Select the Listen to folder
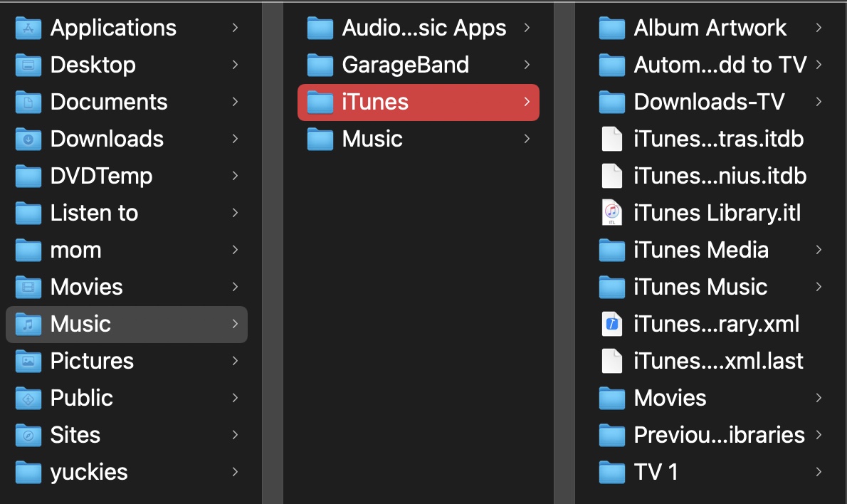Screen dimensions: 847x504 94,213
